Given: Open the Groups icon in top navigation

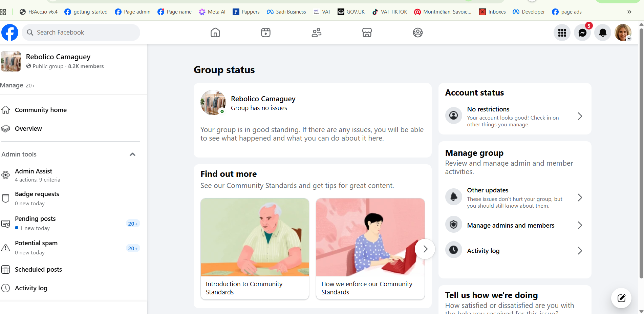Looking at the screenshot, I should click(x=418, y=33).
